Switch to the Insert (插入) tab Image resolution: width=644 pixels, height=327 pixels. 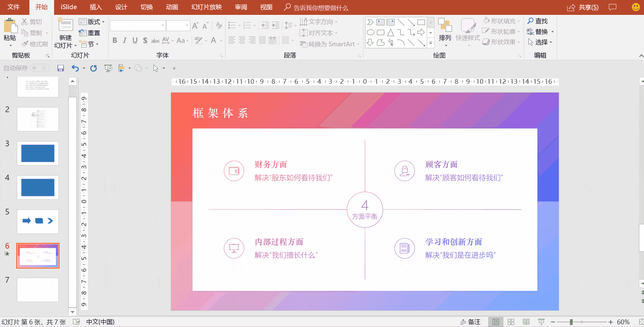coord(95,7)
